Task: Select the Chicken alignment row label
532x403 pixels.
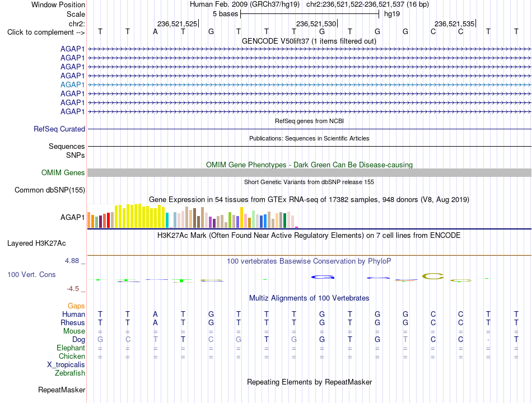Action: tap(72, 356)
